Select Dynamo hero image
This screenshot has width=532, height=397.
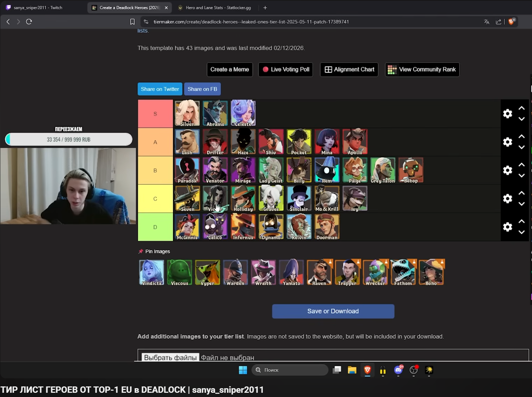271,227
